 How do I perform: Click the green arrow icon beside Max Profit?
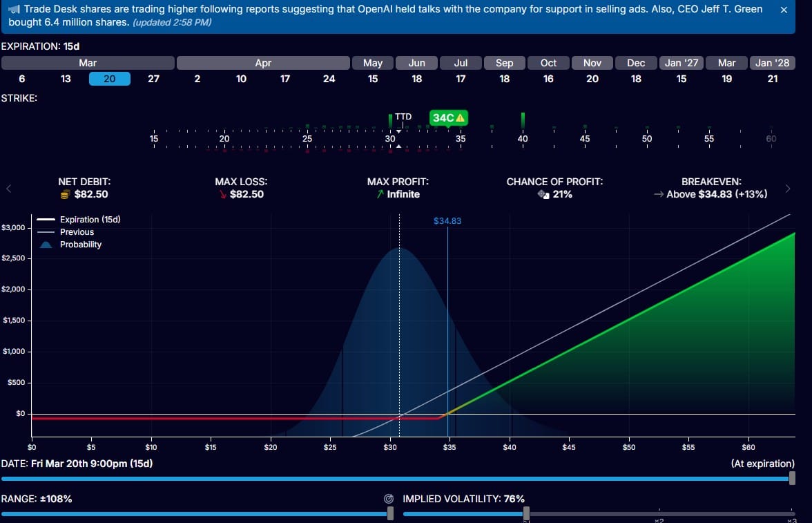tap(379, 194)
